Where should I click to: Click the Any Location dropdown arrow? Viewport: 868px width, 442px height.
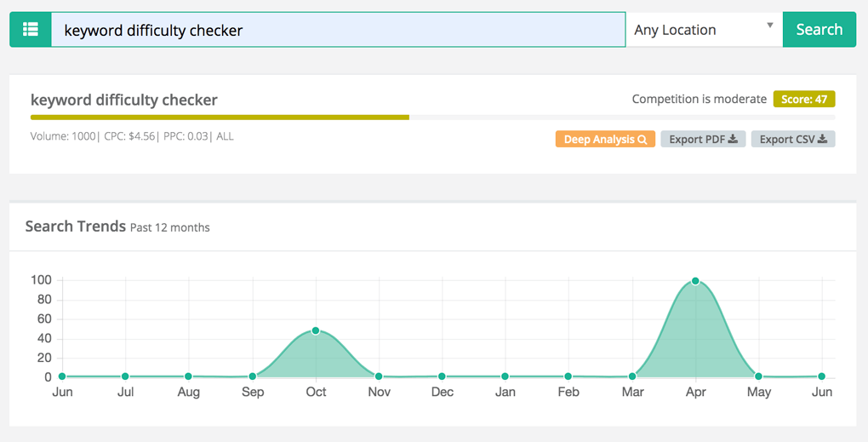click(770, 26)
